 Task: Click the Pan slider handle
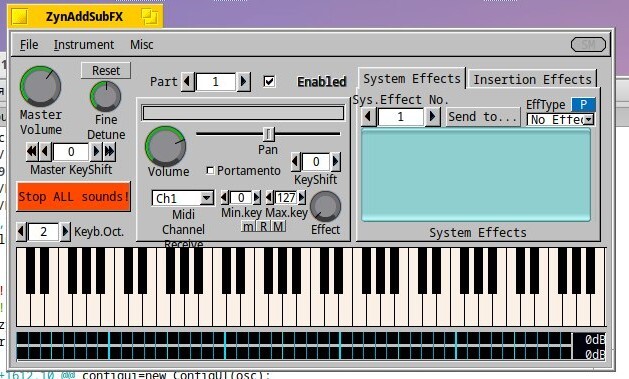tap(268, 134)
